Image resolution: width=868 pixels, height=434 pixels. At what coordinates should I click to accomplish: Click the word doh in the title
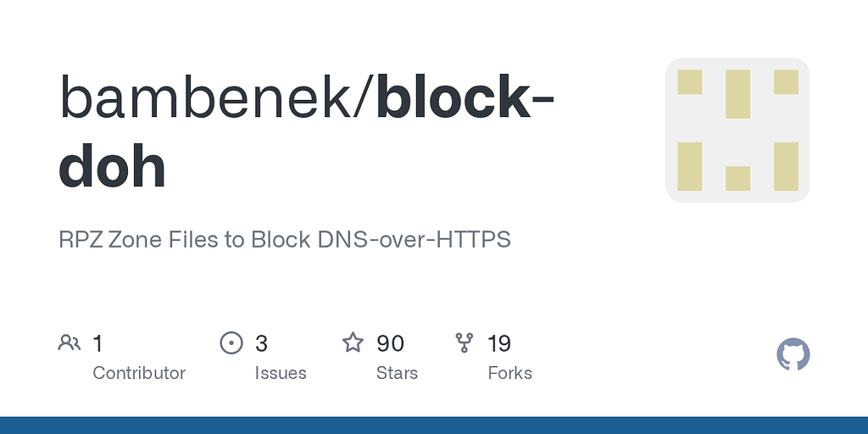[112, 165]
